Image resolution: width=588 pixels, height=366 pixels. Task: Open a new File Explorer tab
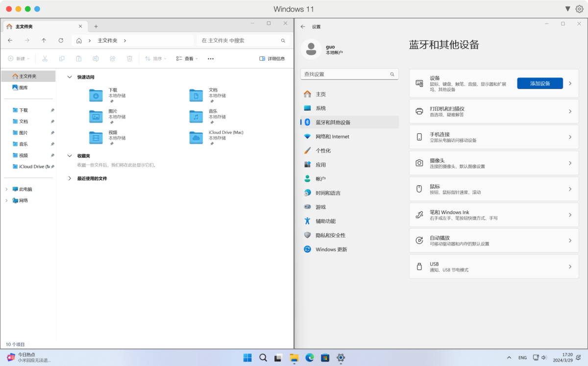pyautogui.click(x=96, y=26)
